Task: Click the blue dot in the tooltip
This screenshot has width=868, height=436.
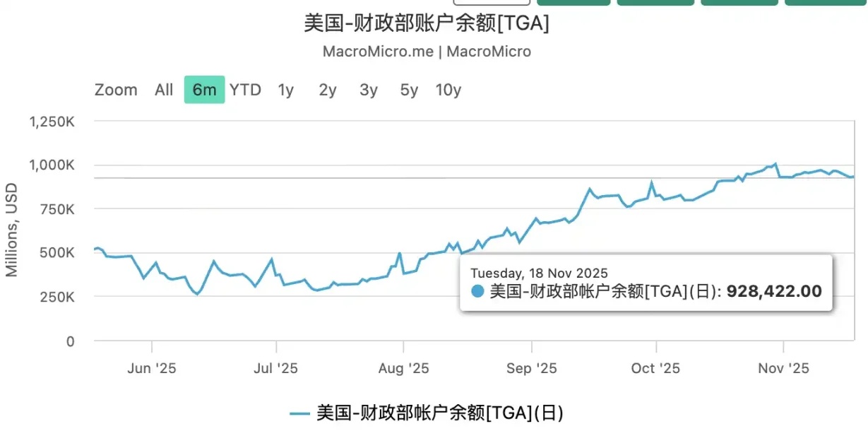Action: click(x=477, y=291)
